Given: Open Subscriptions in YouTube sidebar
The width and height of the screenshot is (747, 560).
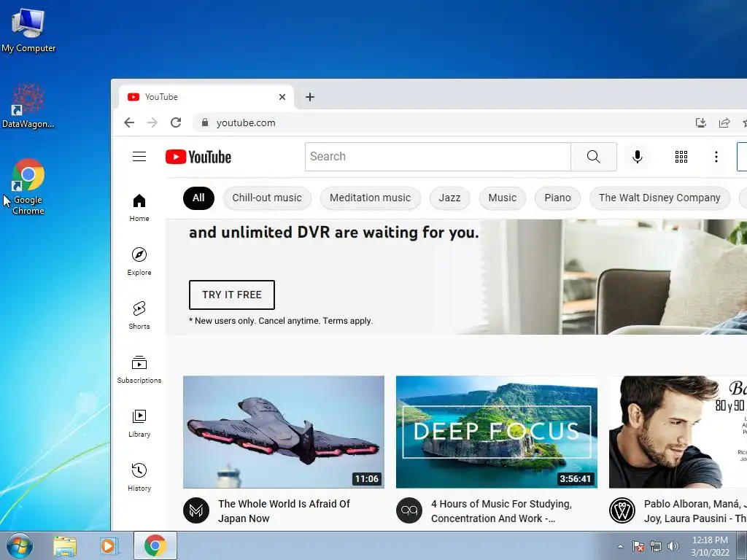Looking at the screenshot, I should click(x=139, y=370).
